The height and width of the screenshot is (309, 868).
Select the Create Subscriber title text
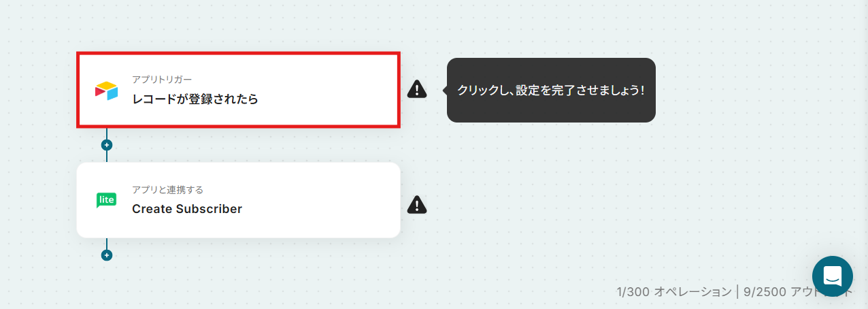187,209
